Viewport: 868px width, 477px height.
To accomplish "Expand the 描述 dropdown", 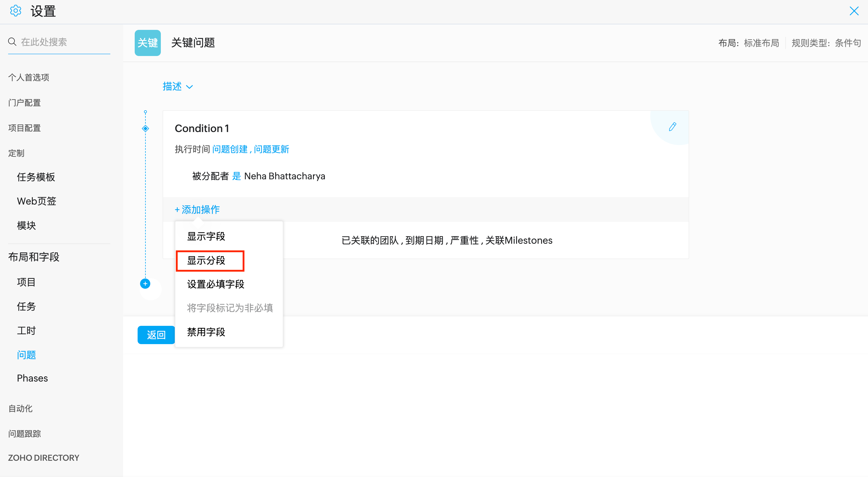I will [178, 86].
